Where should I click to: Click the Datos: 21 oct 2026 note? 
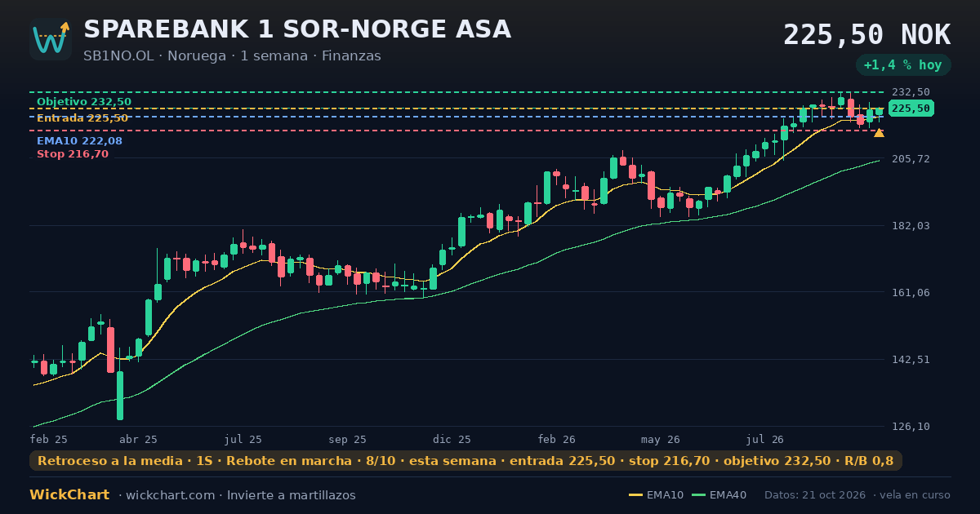(816, 495)
